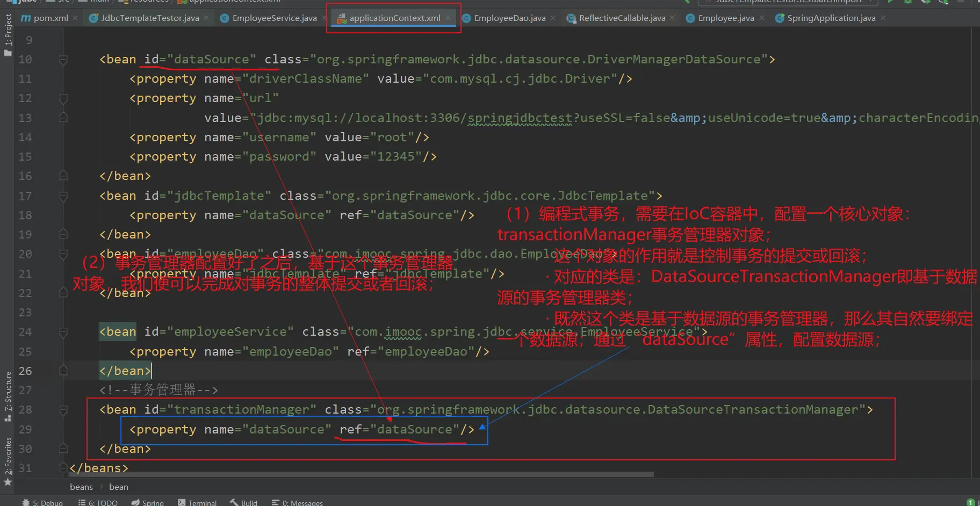Close the EmployeeDao.java tab

pyautogui.click(x=553, y=18)
